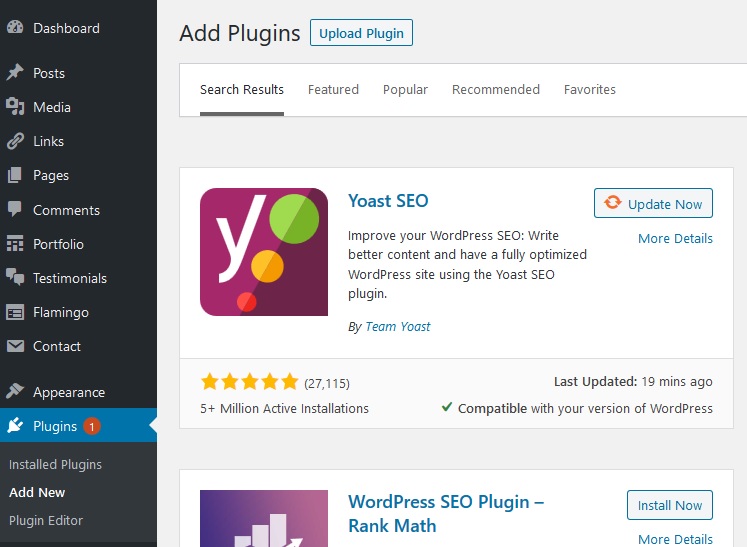Click the Appearance paintbrush icon
747x547 pixels.
coord(15,391)
